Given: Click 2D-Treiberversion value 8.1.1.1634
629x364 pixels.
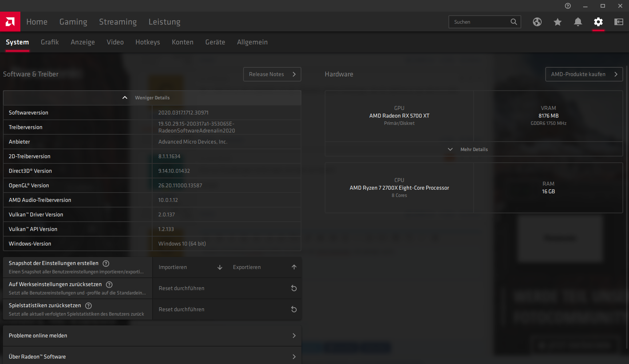Looking at the screenshot, I should [x=169, y=157].
